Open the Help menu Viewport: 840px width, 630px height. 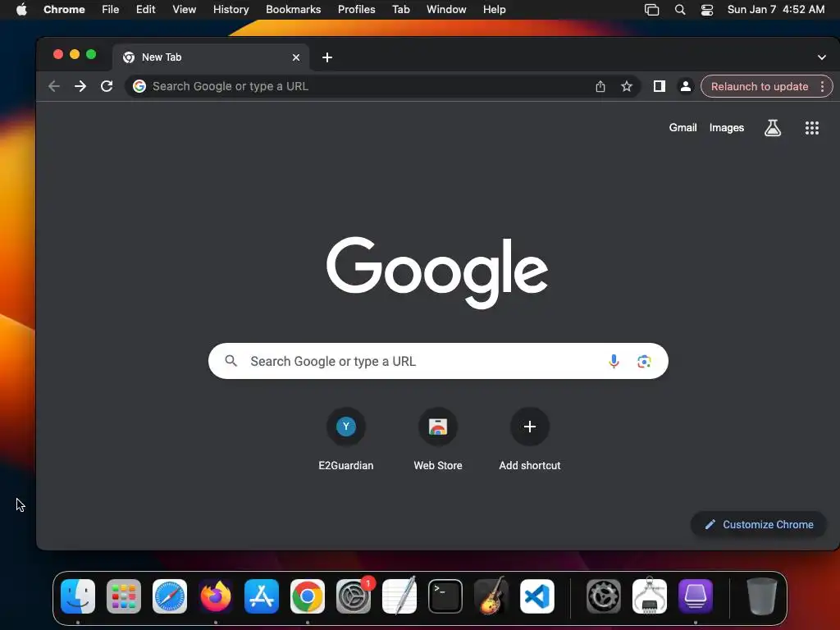click(x=494, y=10)
